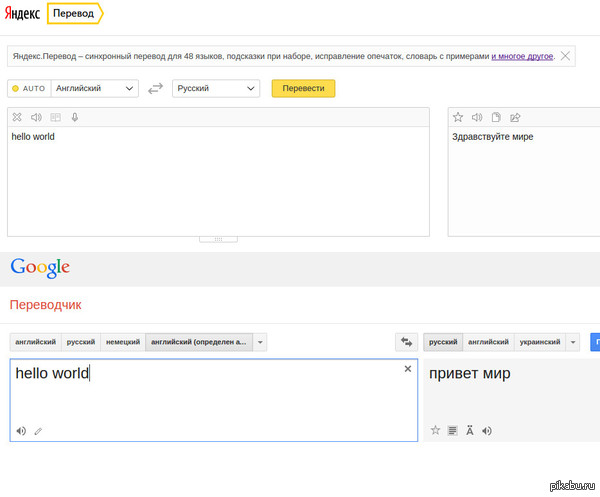Click the 'привет мир' translation text
Image resolution: width=600 pixels, height=497 pixels.
coord(470,374)
